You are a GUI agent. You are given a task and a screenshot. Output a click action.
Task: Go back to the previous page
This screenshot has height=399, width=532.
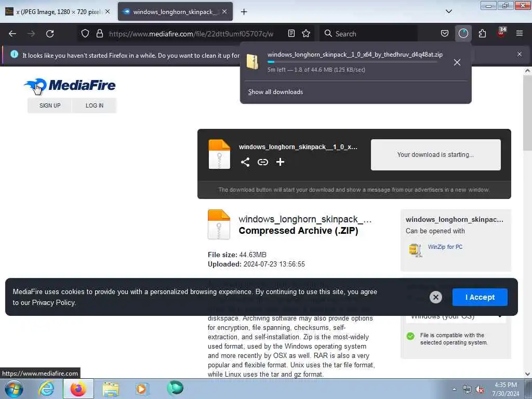pos(12,34)
